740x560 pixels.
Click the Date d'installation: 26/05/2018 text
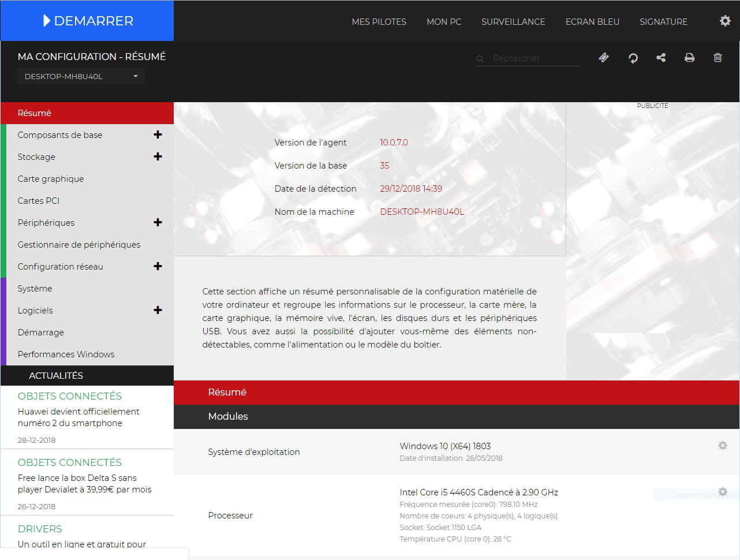point(451,458)
